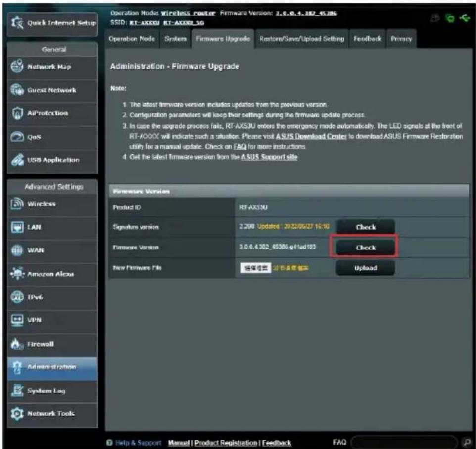Image resolution: width=476 pixels, height=449 pixels.
Task: Click Check button for Signature version
Action: [366, 227]
